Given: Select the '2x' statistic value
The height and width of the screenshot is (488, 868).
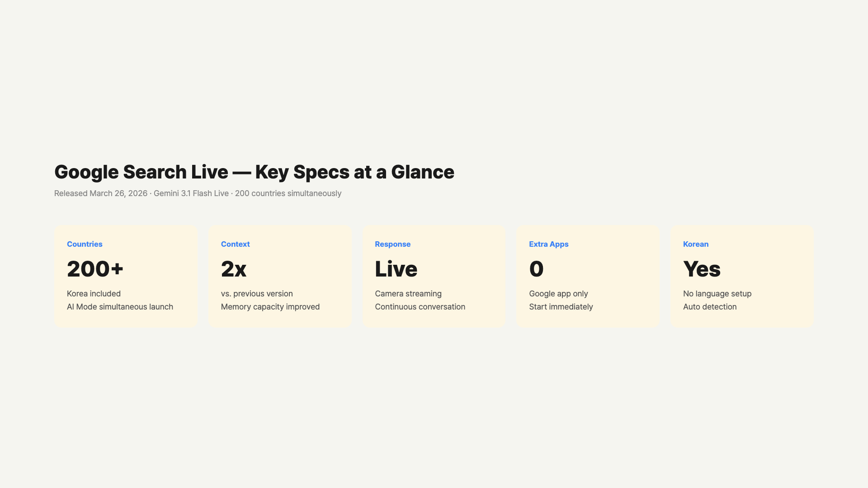Looking at the screenshot, I should coord(233,269).
